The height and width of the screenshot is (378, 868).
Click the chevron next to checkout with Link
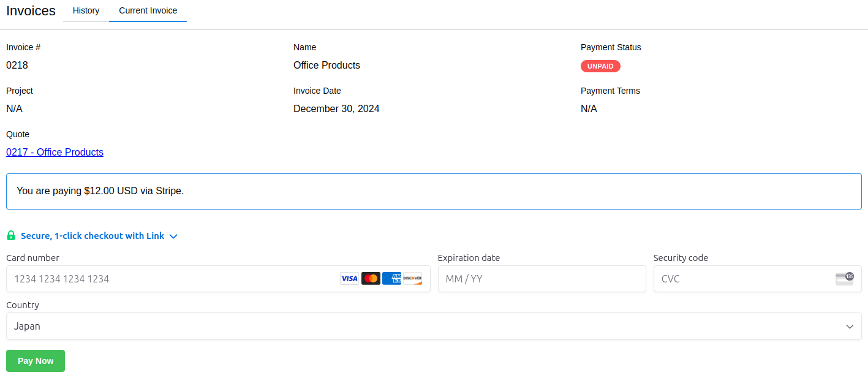click(x=173, y=236)
